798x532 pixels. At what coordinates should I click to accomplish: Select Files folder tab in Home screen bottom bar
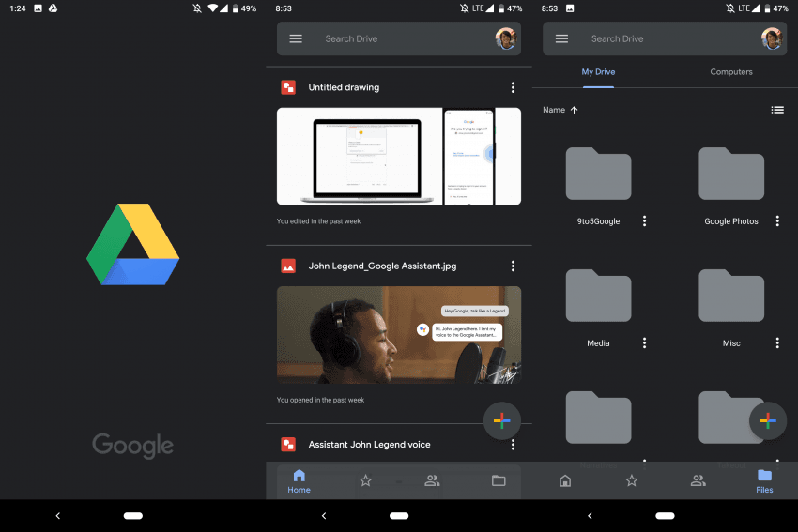499,480
